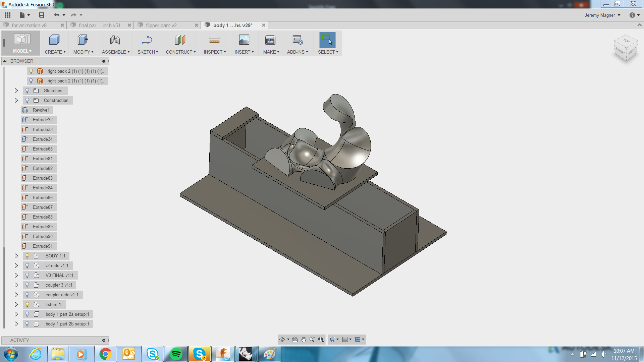
Task: Open Display Settings monitor icon
Action: pyautogui.click(x=332, y=340)
